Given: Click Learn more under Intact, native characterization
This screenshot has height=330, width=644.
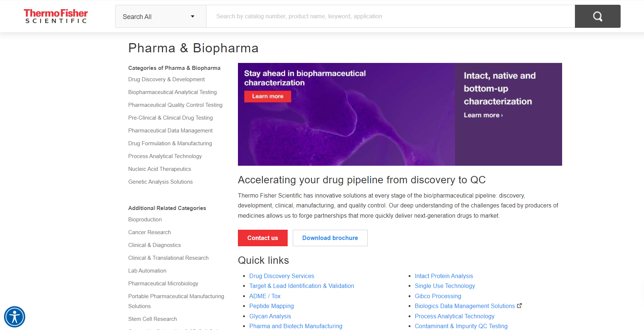Looking at the screenshot, I should tap(483, 115).
